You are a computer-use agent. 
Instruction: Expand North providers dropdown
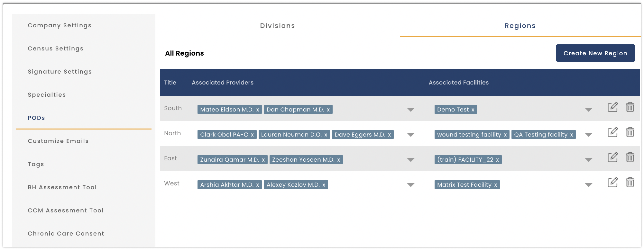pos(410,135)
